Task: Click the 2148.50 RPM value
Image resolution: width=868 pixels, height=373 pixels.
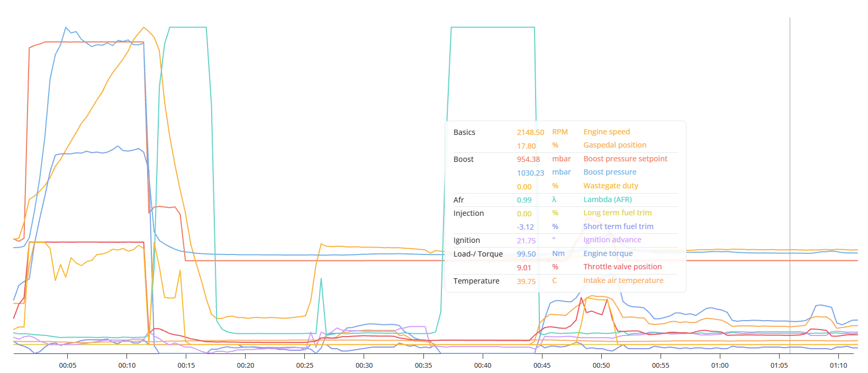Action: pos(530,132)
